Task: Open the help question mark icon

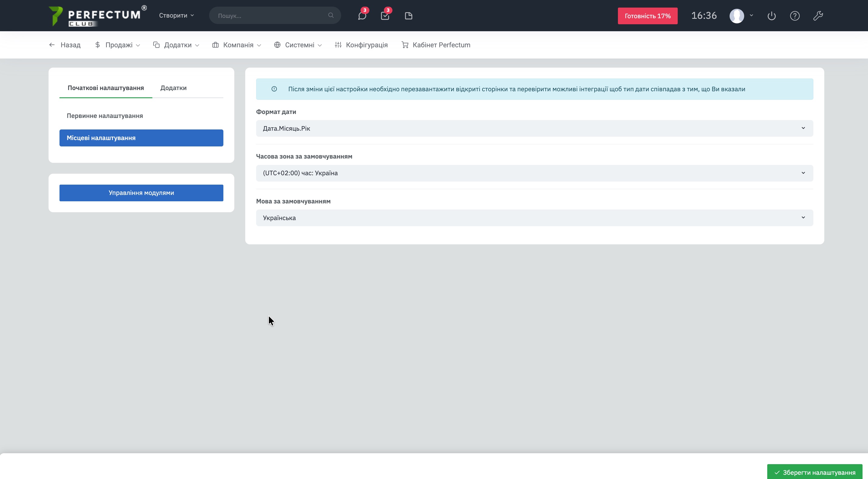Action: click(x=795, y=16)
